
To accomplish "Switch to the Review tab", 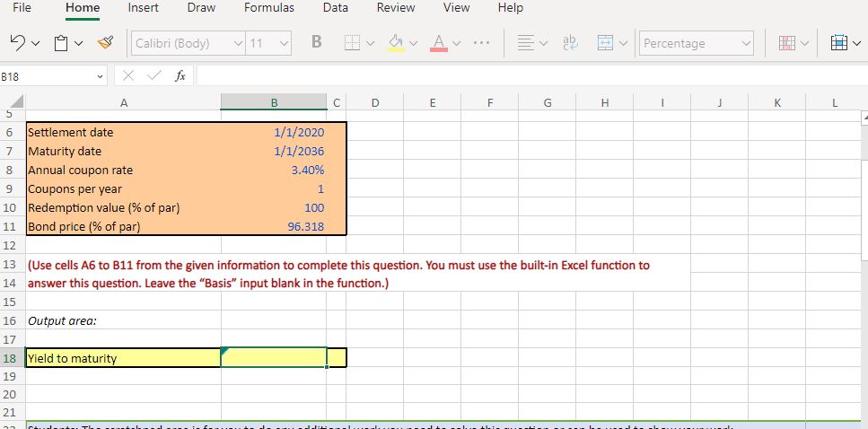I will pos(395,8).
